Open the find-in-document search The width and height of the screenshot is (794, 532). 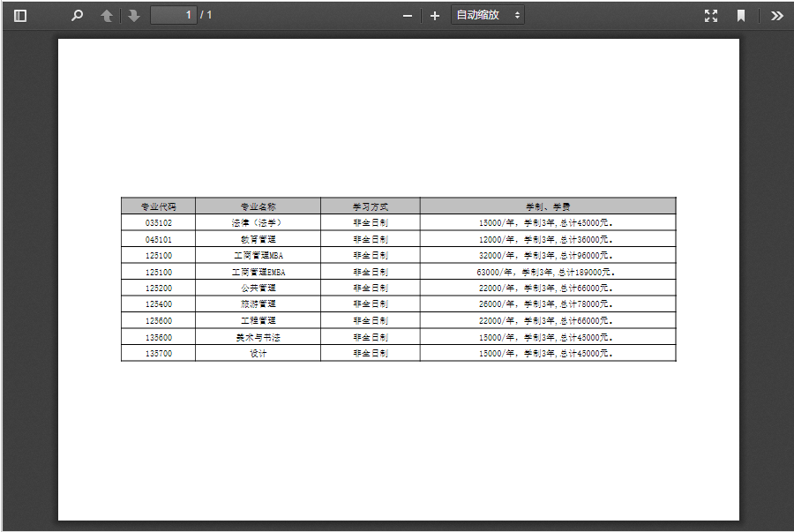click(x=78, y=16)
